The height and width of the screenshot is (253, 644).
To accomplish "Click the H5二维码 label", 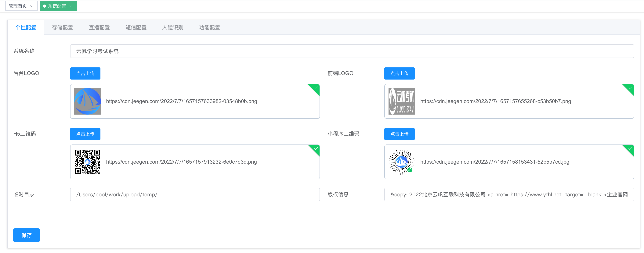I will coord(24,134).
